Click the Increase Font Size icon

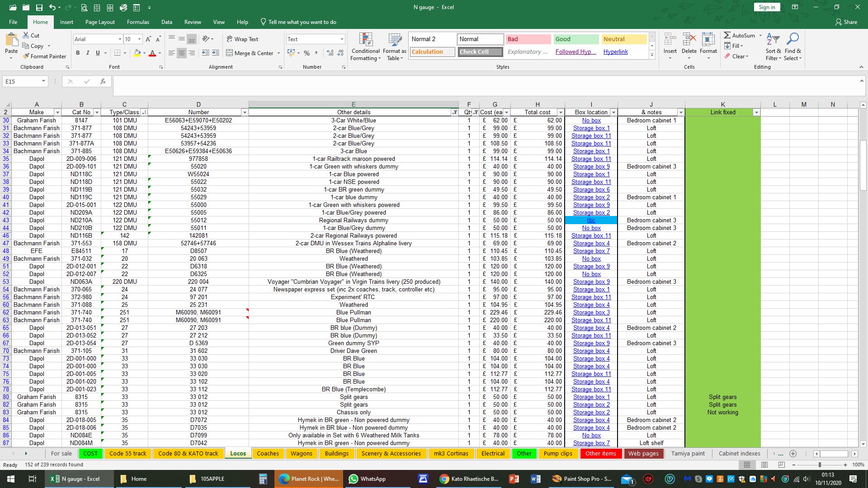(148, 39)
